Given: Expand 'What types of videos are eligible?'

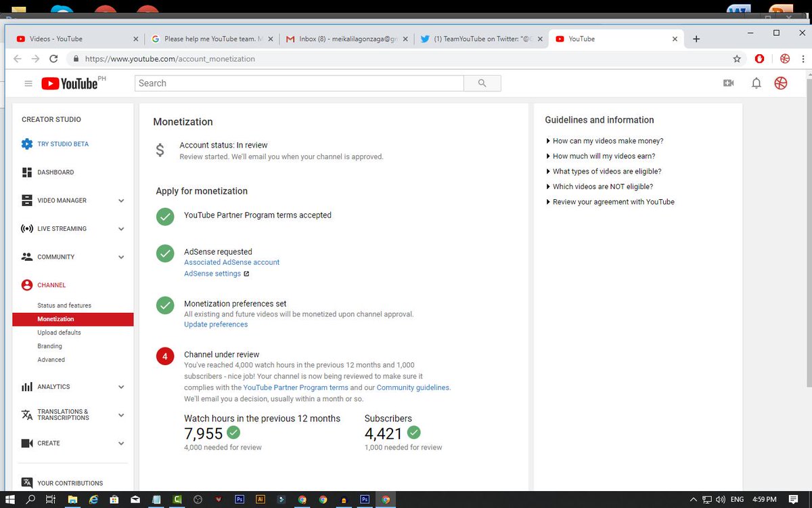Looking at the screenshot, I should coord(604,171).
